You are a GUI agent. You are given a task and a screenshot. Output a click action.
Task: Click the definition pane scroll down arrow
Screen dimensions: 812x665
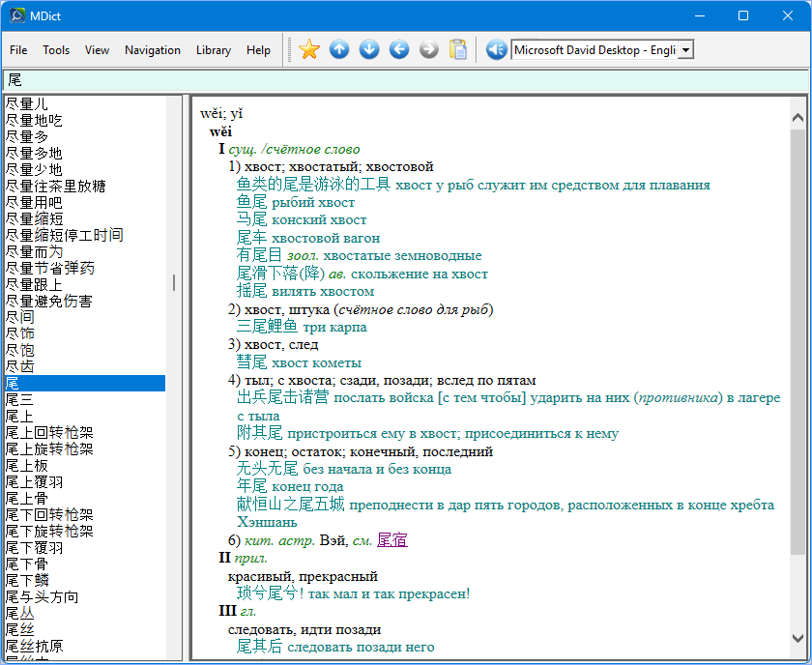coord(797,639)
